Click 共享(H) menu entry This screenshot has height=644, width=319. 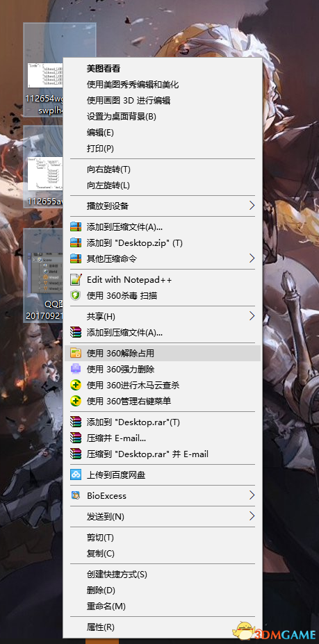(163, 316)
